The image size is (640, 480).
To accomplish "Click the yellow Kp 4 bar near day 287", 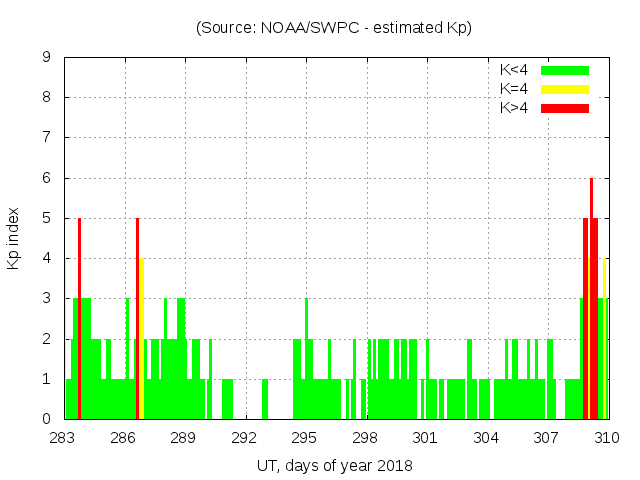I will [x=142, y=340].
